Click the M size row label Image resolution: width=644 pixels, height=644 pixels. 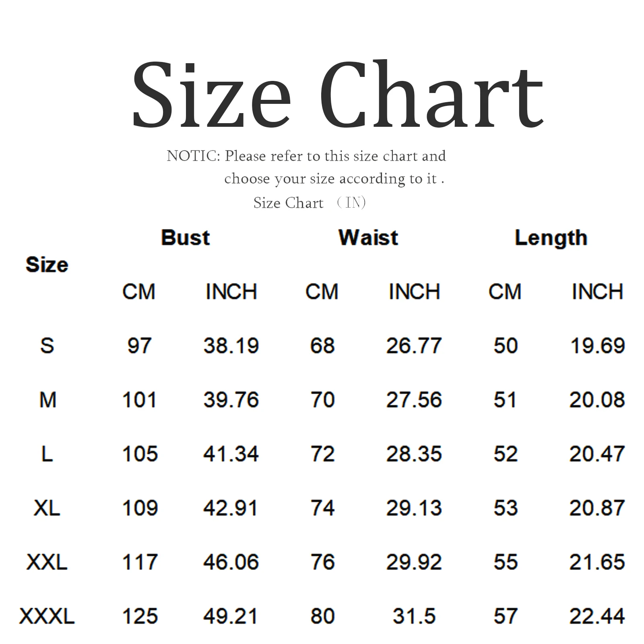coord(47,400)
